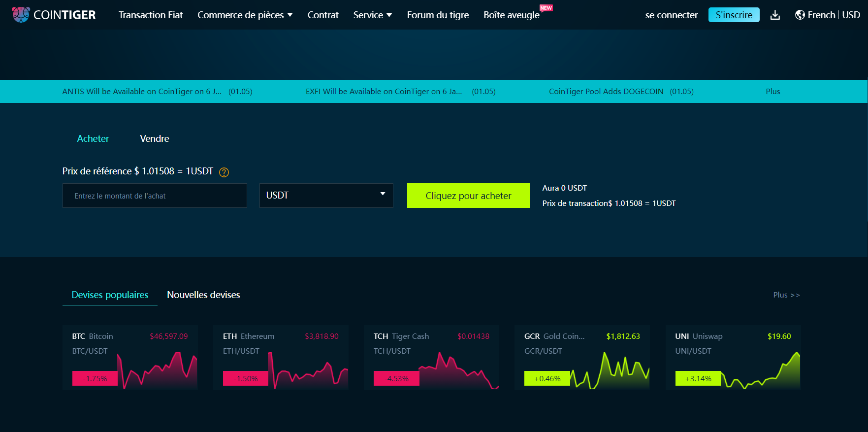Screen dimensions: 868x432
Task: Open the Contrat menu item
Action: click(x=323, y=15)
